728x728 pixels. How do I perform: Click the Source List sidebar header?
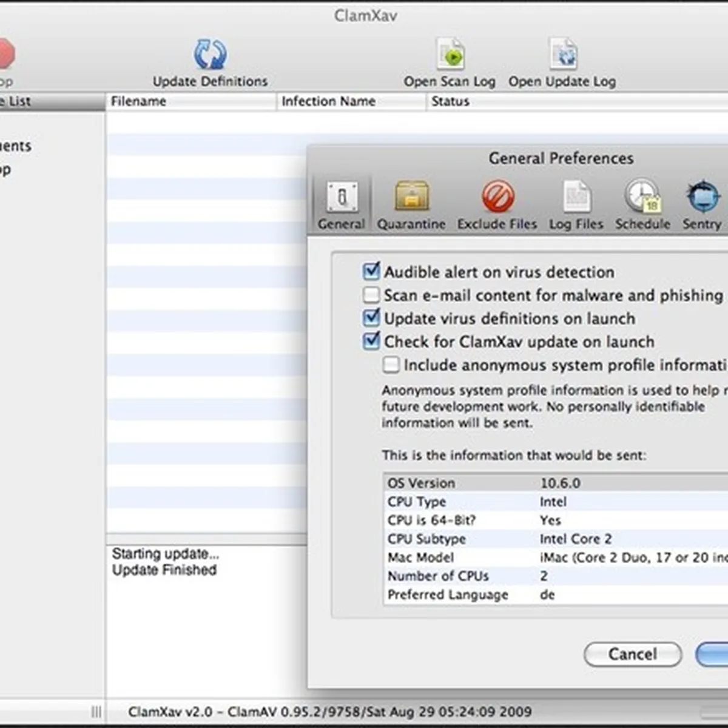pyautogui.click(x=52, y=101)
